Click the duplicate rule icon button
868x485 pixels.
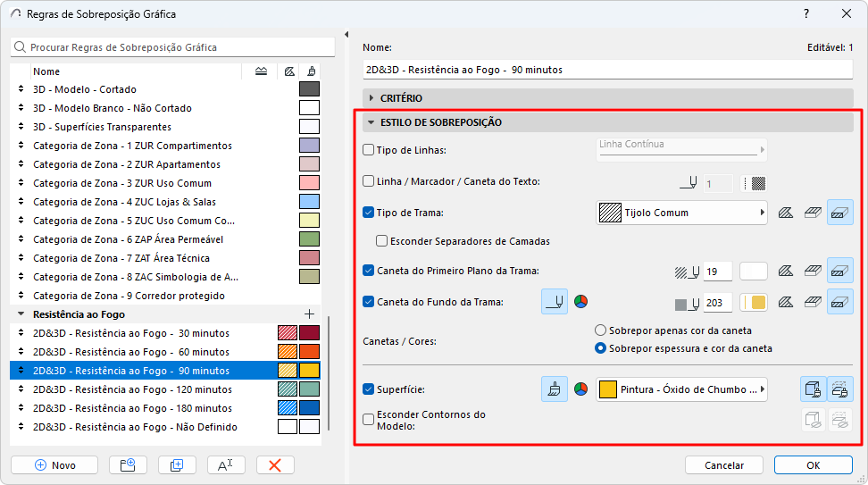pos(177,465)
